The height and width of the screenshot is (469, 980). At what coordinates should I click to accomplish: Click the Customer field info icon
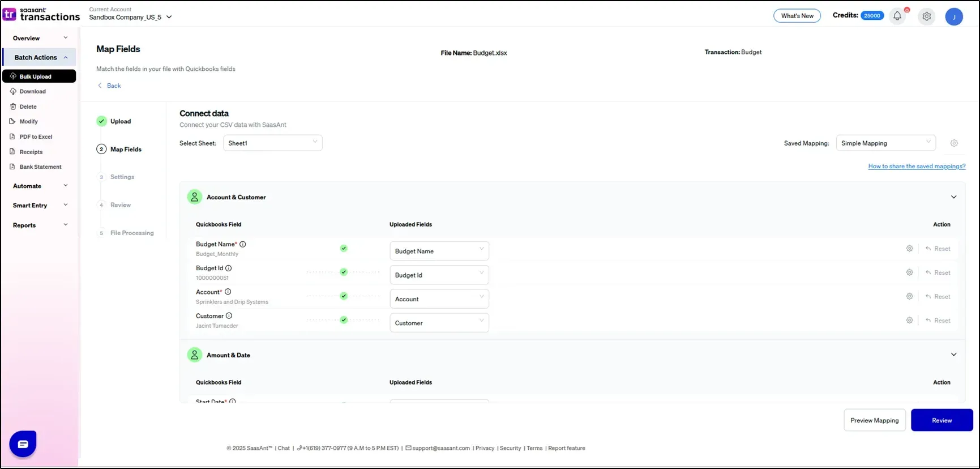[229, 315]
